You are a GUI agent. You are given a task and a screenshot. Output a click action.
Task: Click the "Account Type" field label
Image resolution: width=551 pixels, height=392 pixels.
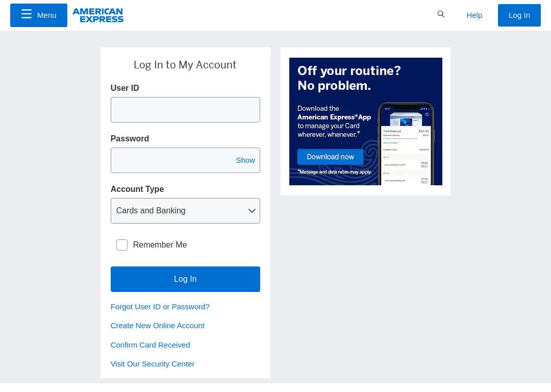tap(137, 189)
